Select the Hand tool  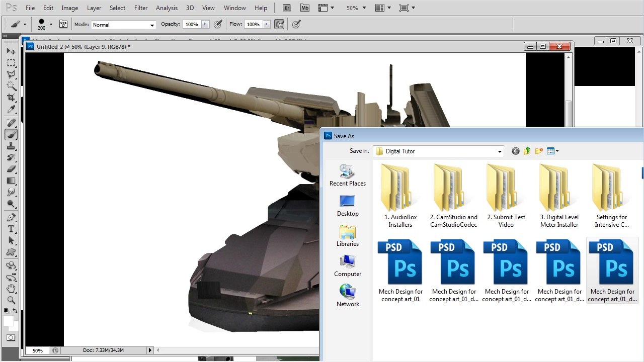coord(11,289)
